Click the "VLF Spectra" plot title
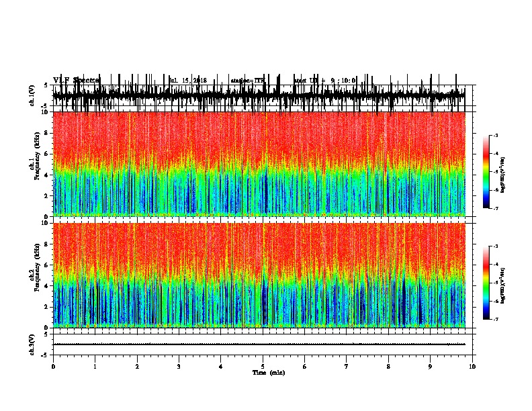Viewport: 532px width, 411px height. tap(77, 81)
